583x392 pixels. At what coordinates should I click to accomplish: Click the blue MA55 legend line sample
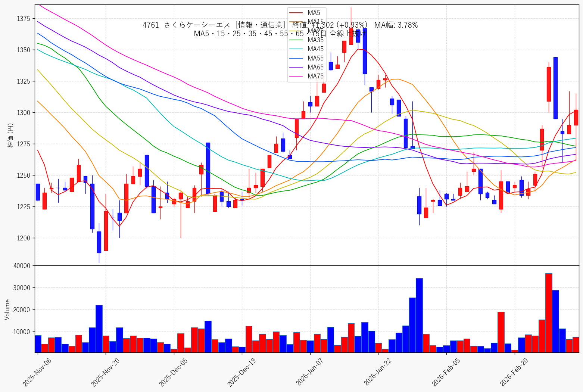(297, 58)
